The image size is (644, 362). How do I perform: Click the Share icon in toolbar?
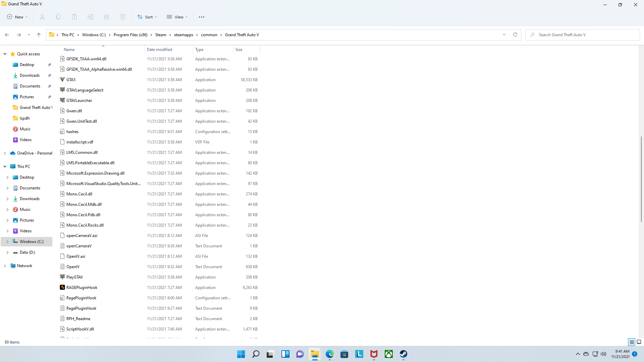tap(107, 17)
